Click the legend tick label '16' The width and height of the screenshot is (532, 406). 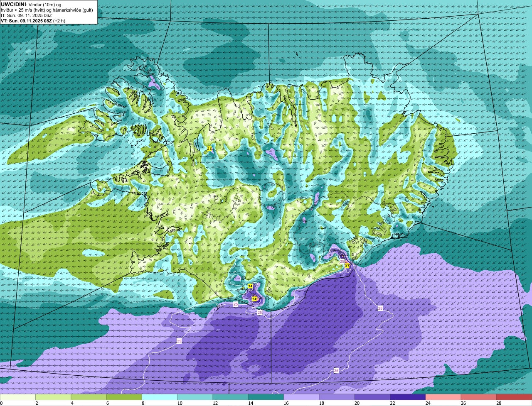pyautogui.click(x=286, y=403)
